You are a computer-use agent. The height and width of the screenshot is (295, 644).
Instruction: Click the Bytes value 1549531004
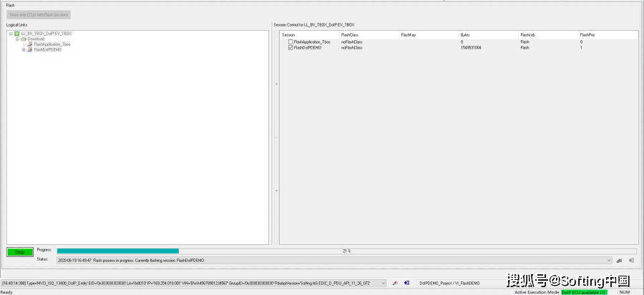[471, 48]
